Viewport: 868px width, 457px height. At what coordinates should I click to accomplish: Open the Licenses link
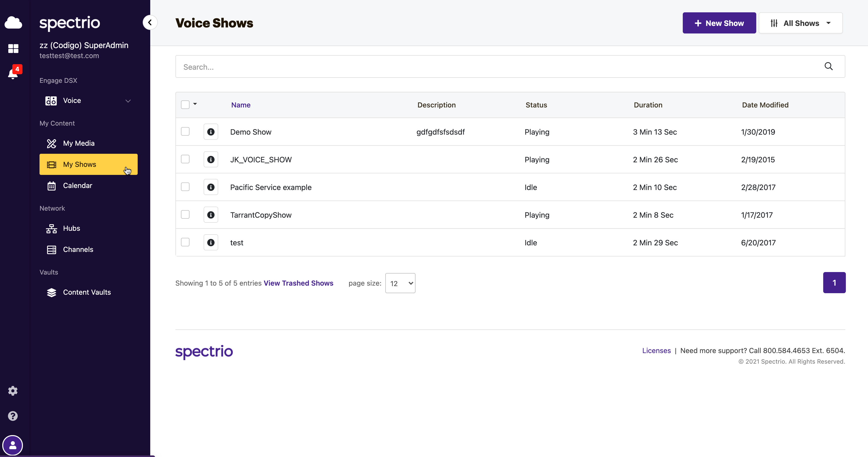[x=656, y=351]
